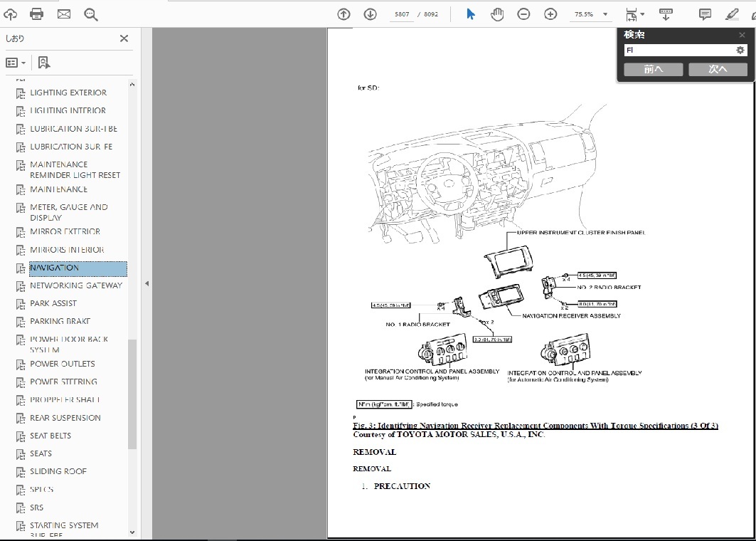
Task: Activate the hand pan tool
Action: click(497, 14)
